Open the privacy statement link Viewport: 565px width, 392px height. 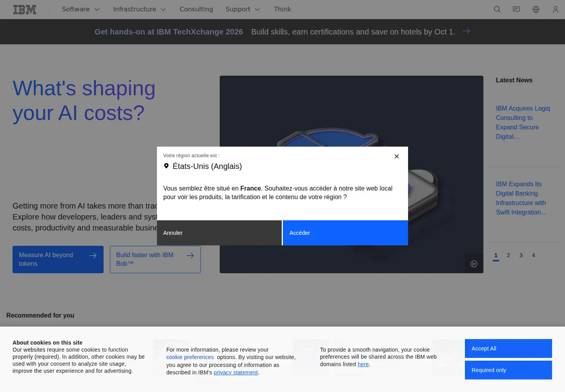point(236,372)
